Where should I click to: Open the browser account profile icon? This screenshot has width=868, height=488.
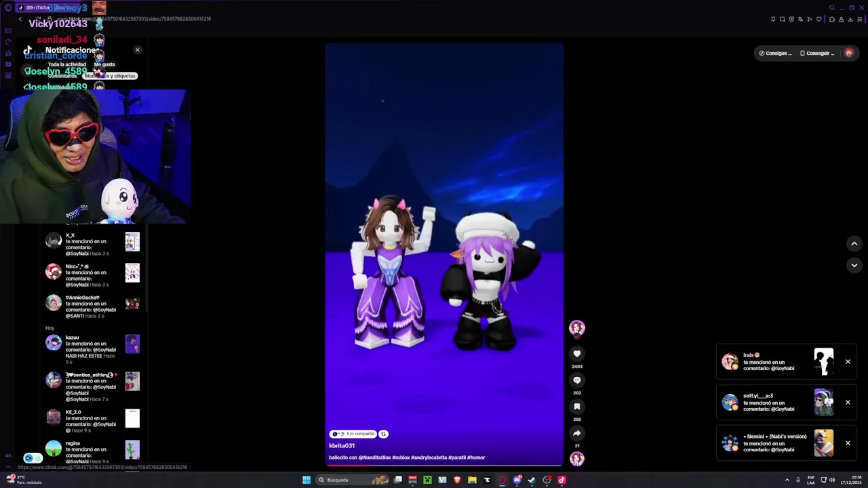pyautogui.click(x=842, y=19)
